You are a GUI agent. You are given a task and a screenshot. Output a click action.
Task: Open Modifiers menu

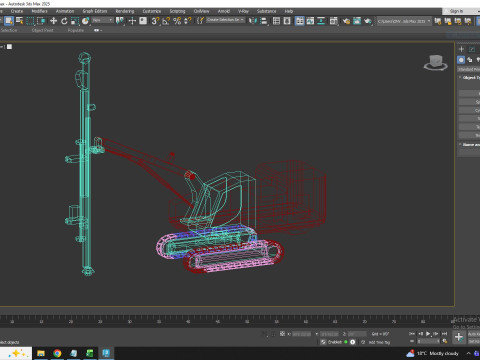pos(39,11)
